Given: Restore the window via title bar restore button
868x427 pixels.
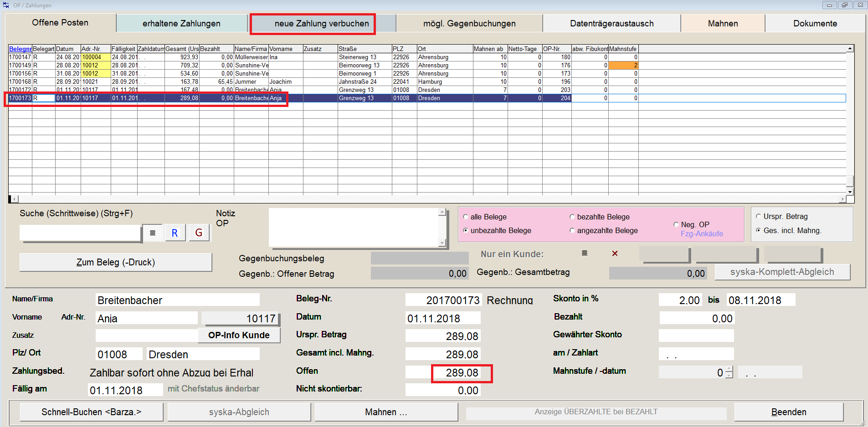Looking at the screenshot, I should coord(845,5).
